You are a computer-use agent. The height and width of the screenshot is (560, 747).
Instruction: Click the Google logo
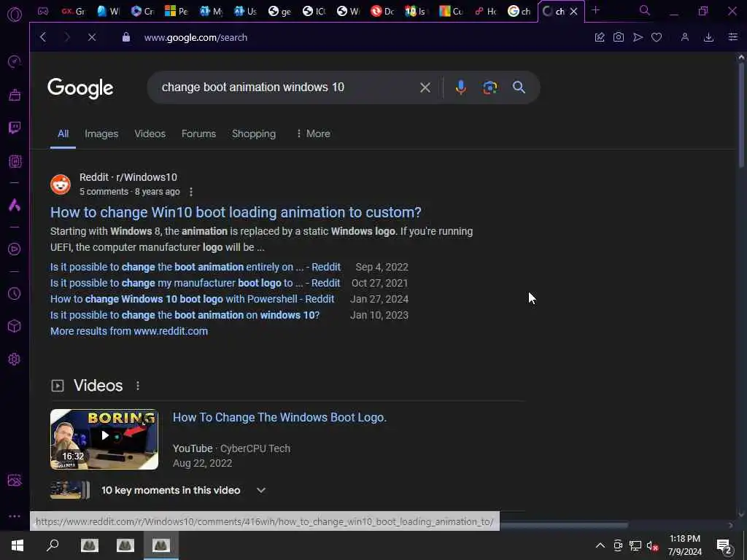80,87
